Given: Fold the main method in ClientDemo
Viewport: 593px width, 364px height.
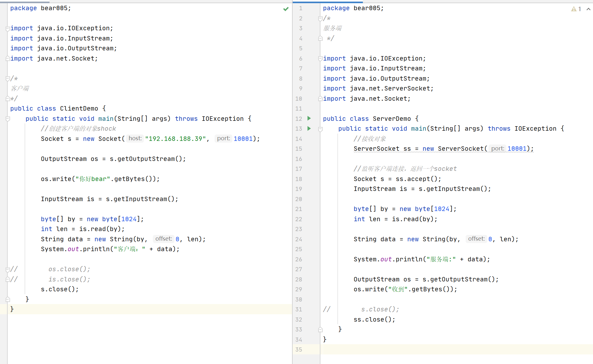Looking at the screenshot, I should tap(8, 119).
